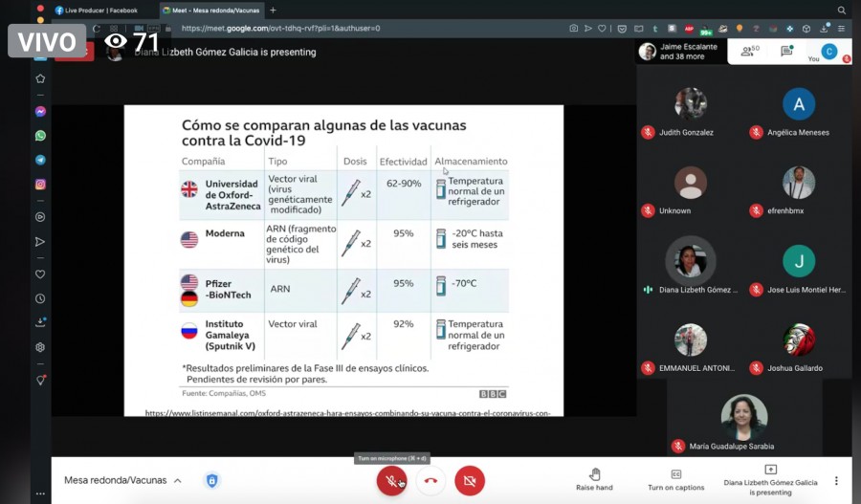Open Instagram in the Opera sidebar
The image size is (861, 504).
pyautogui.click(x=40, y=185)
